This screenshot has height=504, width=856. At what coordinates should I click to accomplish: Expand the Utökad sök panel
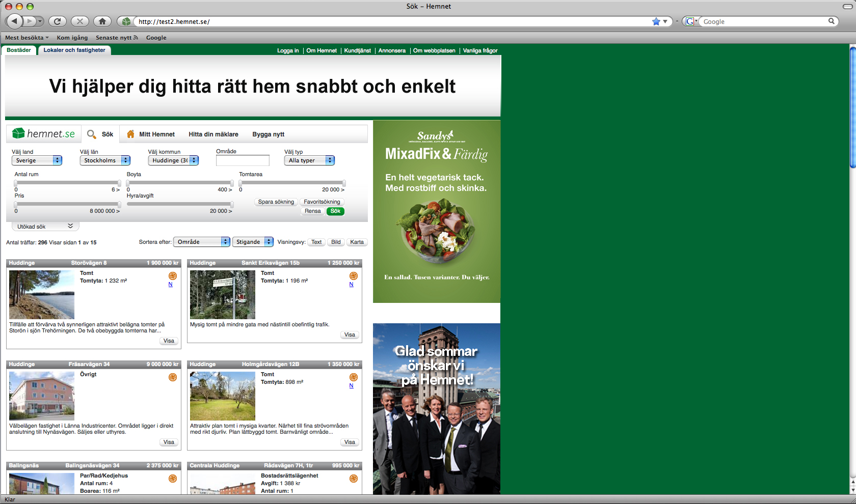[x=45, y=227]
